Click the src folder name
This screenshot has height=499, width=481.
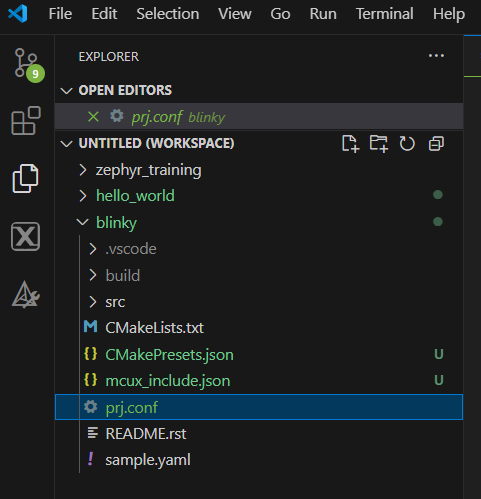coord(115,302)
